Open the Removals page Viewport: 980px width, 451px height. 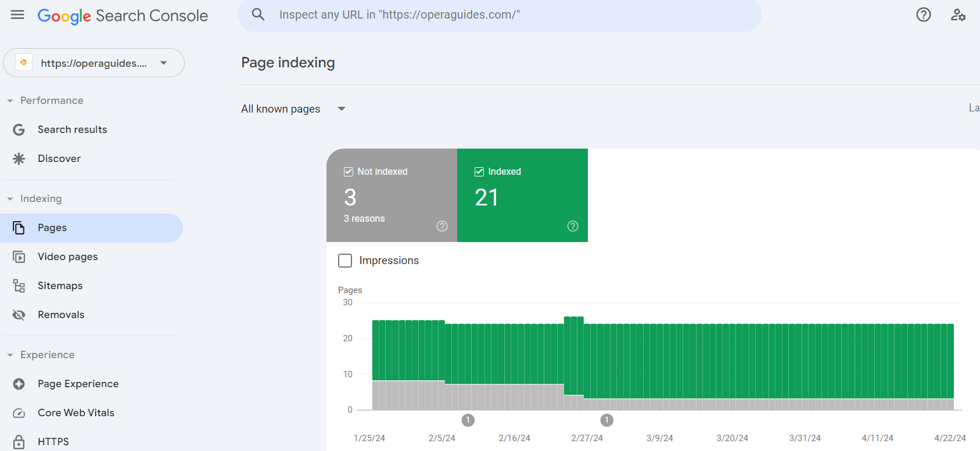(x=61, y=315)
